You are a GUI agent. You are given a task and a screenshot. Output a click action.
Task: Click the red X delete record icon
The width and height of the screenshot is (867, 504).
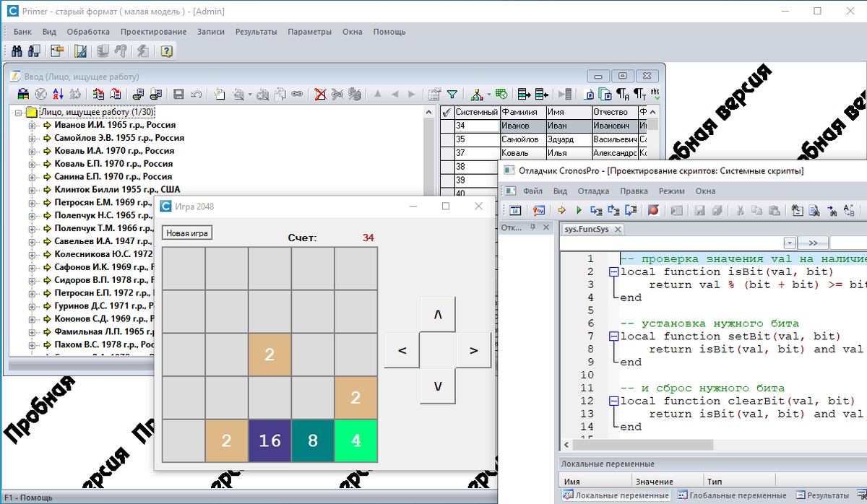[320, 94]
